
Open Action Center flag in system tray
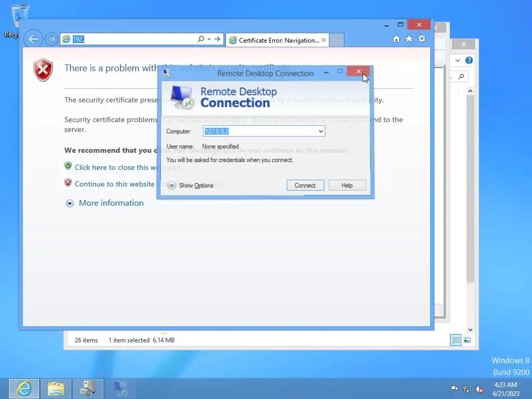[454, 389]
